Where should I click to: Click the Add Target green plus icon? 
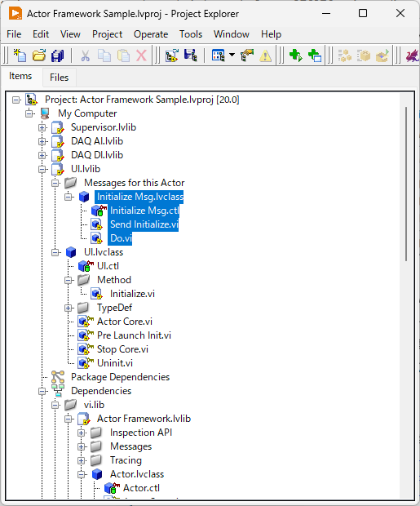coord(296,55)
